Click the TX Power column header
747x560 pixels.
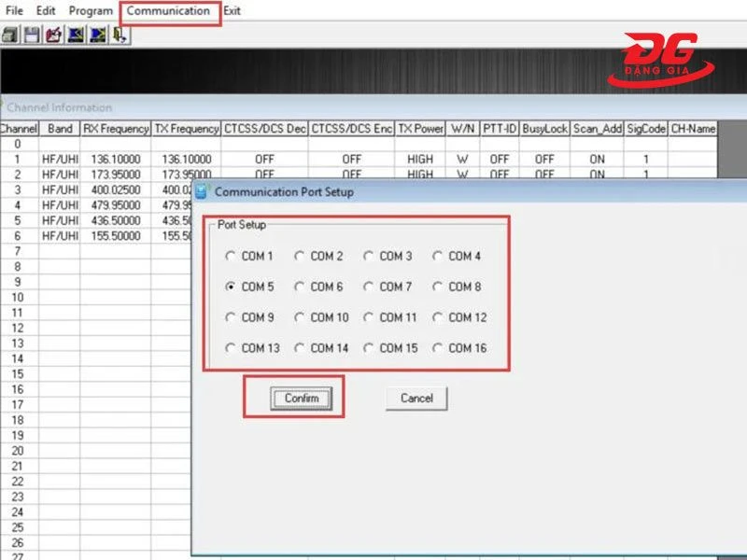[420, 129]
